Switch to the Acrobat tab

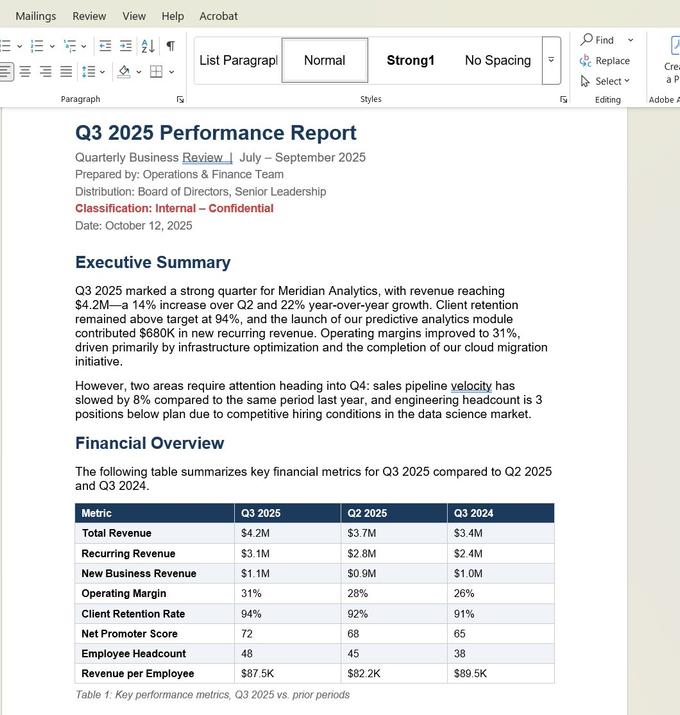(218, 16)
